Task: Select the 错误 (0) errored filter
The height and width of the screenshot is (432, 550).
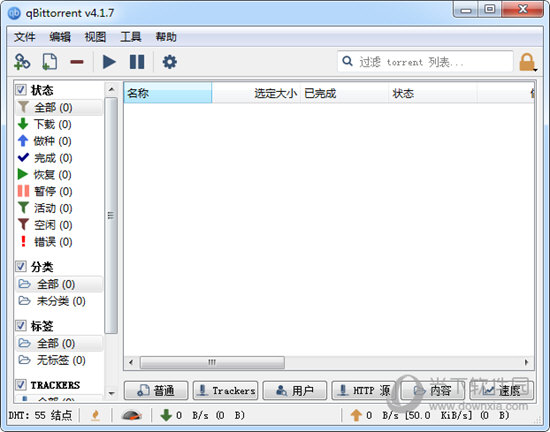Action: click(x=59, y=242)
